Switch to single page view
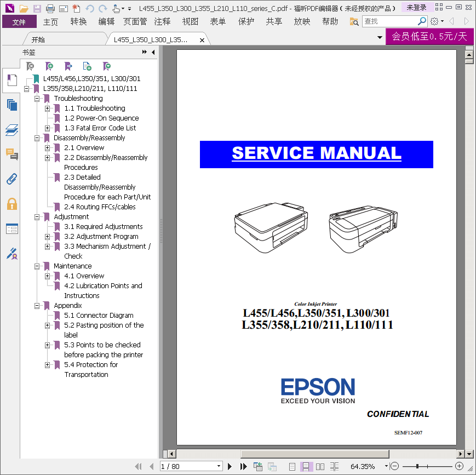The height and width of the screenshot is (475, 476). click(292, 466)
